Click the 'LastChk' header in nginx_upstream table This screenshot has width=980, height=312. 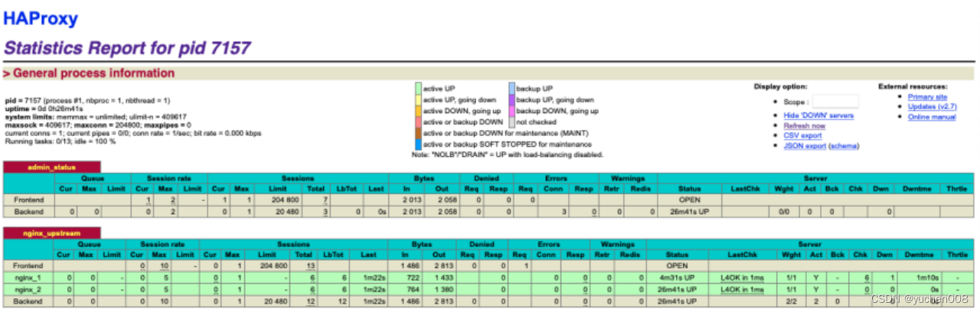tap(744, 255)
